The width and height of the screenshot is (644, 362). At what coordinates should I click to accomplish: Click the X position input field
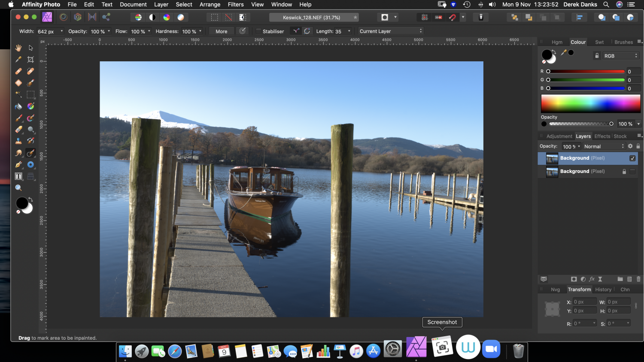584,302
